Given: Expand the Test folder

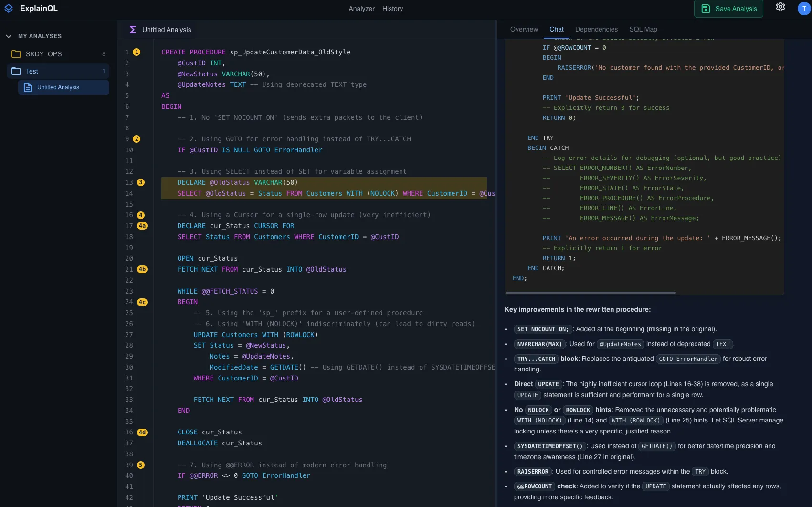Looking at the screenshot, I should (32, 71).
